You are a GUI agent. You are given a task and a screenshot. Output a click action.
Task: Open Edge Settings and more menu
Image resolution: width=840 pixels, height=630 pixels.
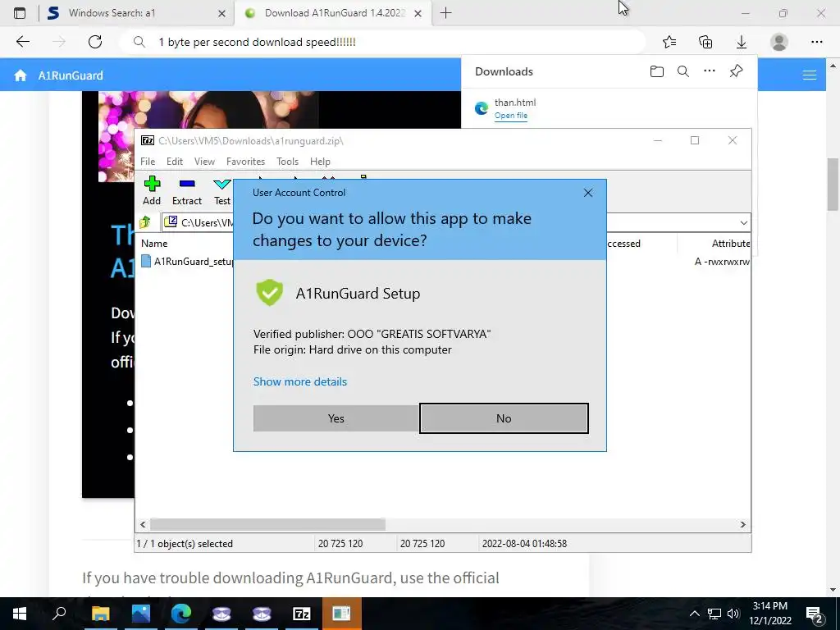click(816, 42)
